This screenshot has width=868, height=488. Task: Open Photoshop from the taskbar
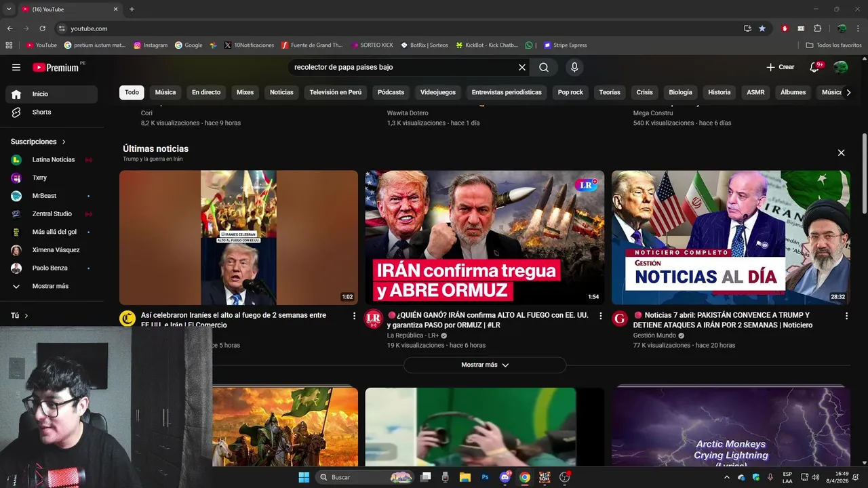tap(485, 477)
